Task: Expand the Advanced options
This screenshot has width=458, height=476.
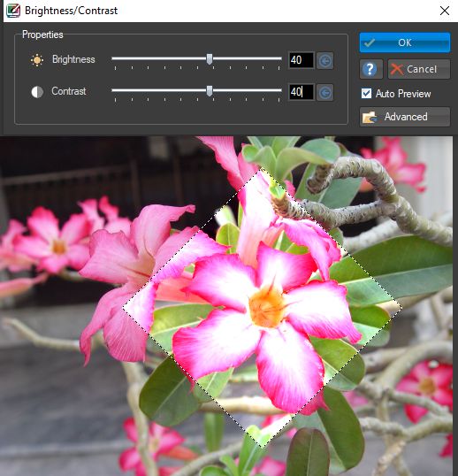Action: pos(405,117)
